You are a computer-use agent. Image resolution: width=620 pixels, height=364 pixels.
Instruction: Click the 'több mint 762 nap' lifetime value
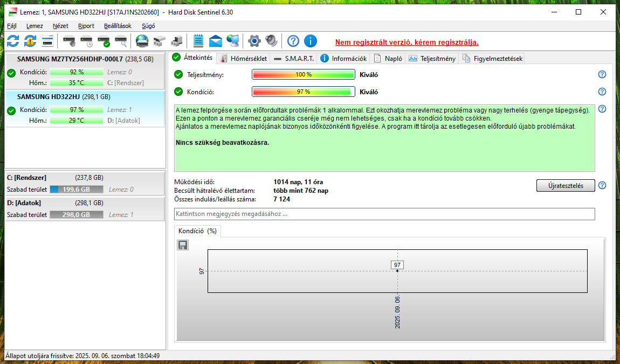click(301, 191)
